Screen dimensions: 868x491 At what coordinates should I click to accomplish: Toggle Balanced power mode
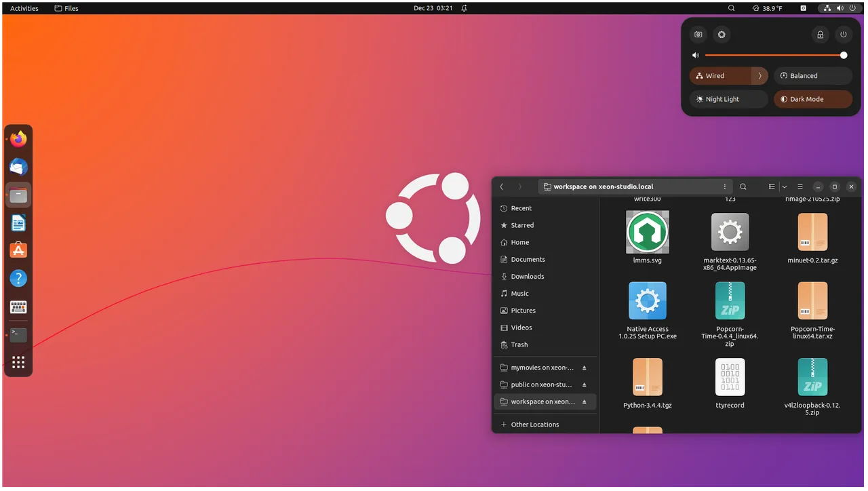click(813, 76)
